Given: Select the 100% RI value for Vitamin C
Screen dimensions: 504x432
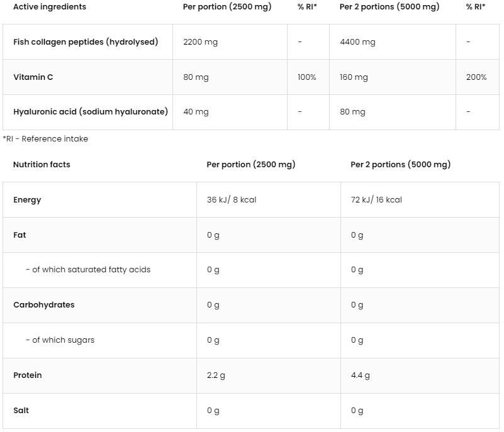Looking at the screenshot, I should point(306,77).
